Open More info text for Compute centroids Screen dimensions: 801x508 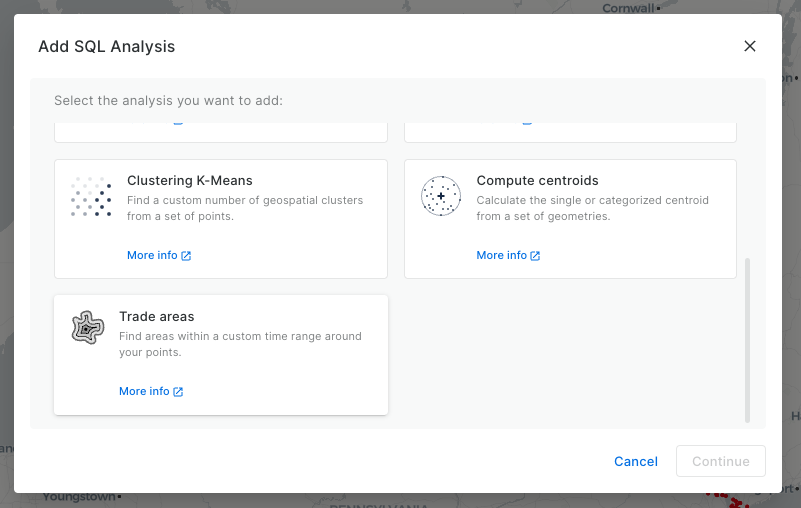pos(502,256)
